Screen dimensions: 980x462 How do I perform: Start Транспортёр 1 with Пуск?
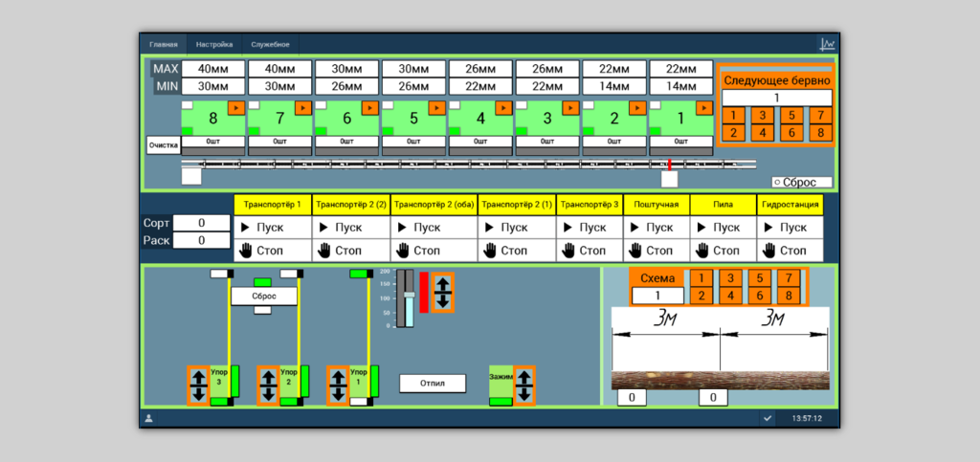273,228
